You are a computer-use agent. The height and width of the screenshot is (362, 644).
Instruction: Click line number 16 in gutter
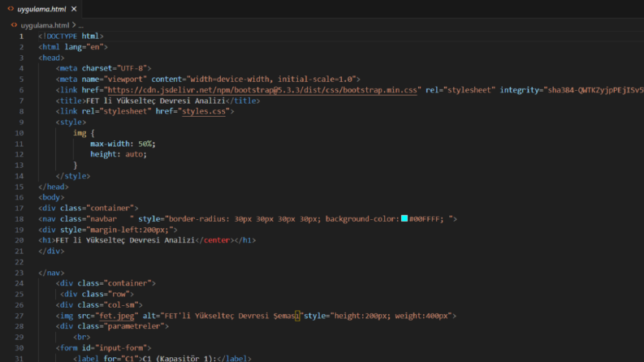pos(19,197)
